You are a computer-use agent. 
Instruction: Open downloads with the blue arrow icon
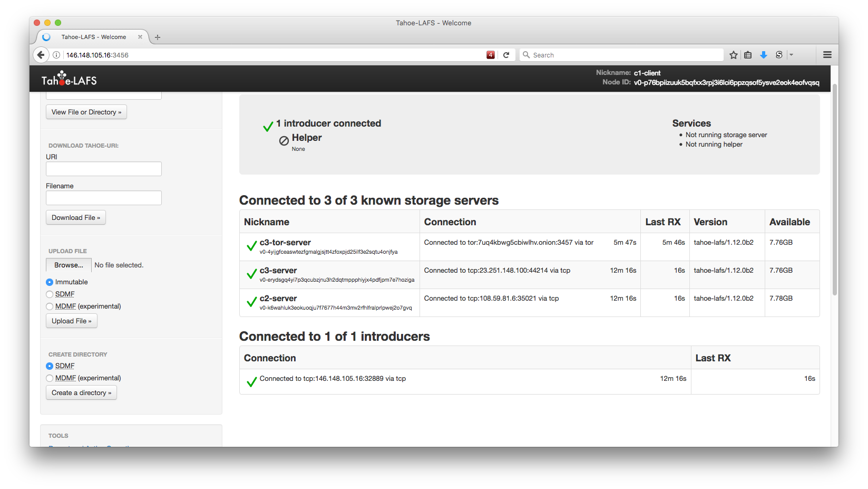763,55
